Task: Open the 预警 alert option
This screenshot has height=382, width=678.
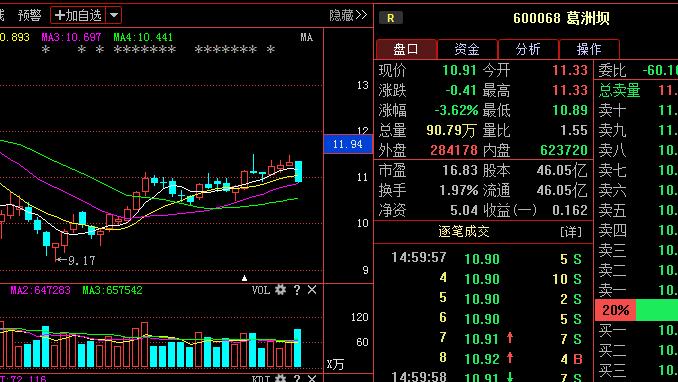Action: point(29,16)
